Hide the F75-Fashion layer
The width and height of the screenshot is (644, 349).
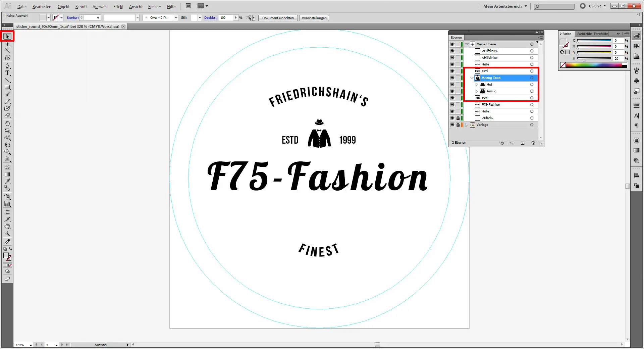pos(452,105)
